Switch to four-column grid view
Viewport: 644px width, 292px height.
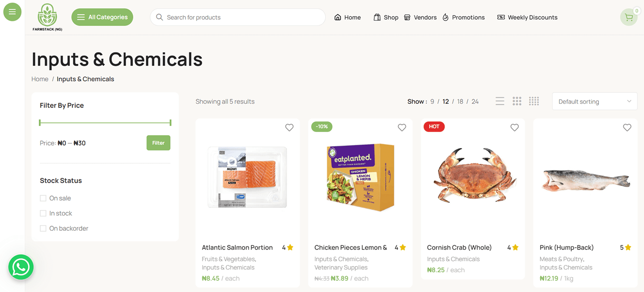point(534,102)
